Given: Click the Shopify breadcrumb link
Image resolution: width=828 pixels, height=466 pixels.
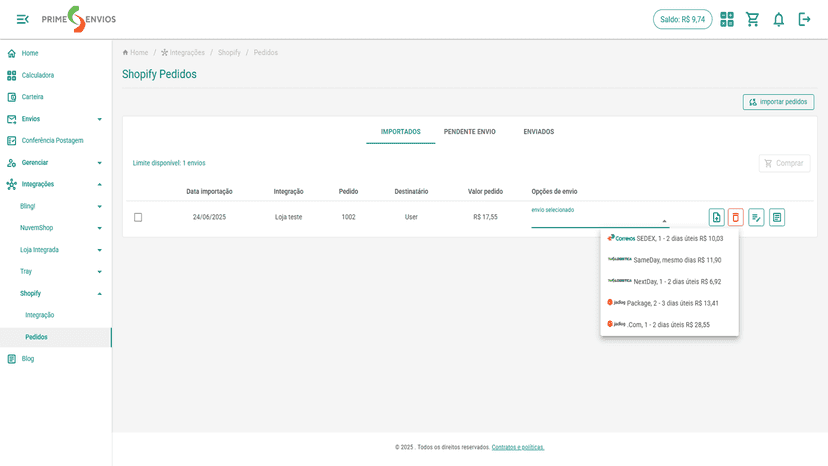Looking at the screenshot, I should pos(229,53).
